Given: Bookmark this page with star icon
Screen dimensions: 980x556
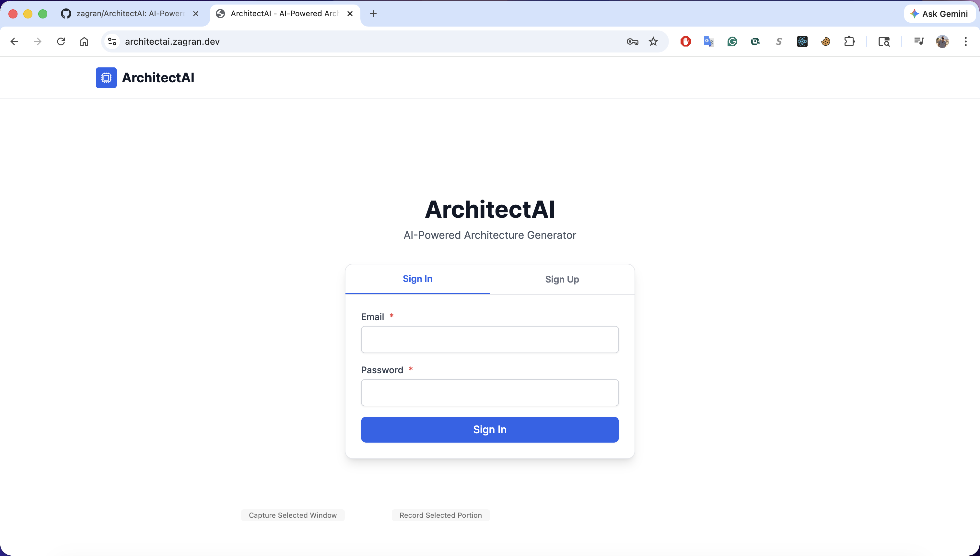Looking at the screenshot, I should coord(653,41).
